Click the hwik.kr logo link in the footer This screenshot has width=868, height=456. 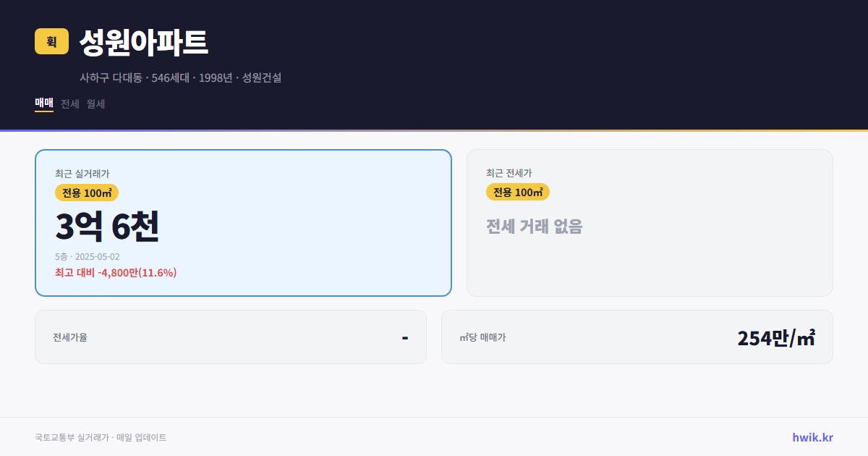click(812, 437)
